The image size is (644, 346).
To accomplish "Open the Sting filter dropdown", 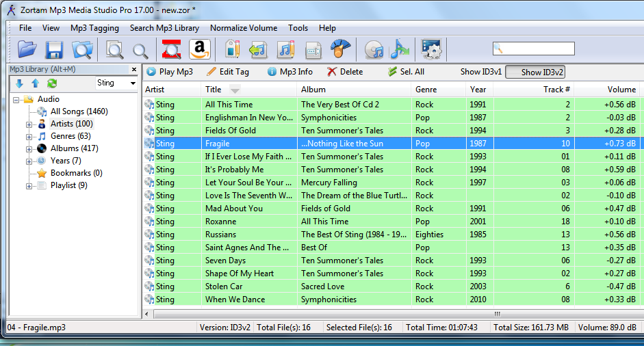I will click(133, 83).
